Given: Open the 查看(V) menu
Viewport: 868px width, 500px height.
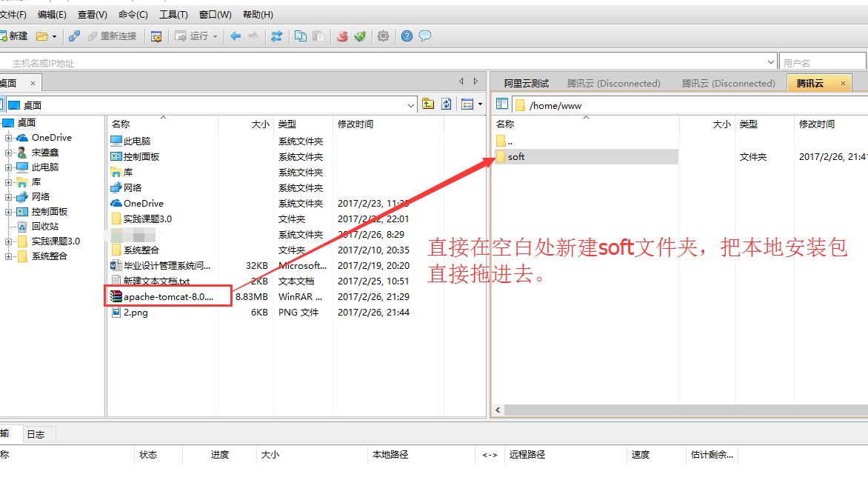Looking at the screenshot, I should pyautogui.click(x=93, y=14).
